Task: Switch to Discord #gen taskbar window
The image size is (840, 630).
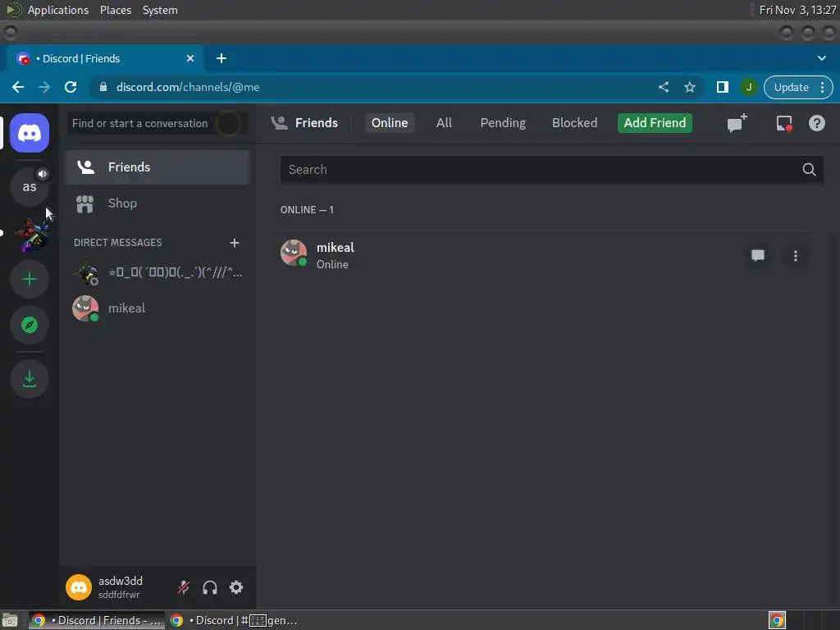Action: (x=234, y=620)
